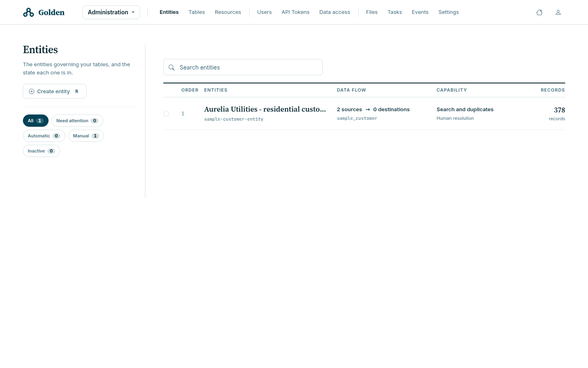
Task: Open the Events tab
Action: coord(420,12)
